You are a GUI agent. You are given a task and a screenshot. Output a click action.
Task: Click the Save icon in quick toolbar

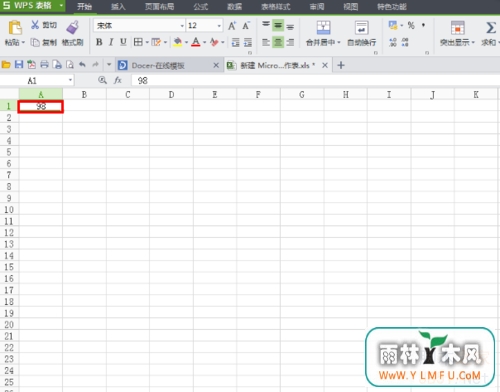[x=19, y=65]
